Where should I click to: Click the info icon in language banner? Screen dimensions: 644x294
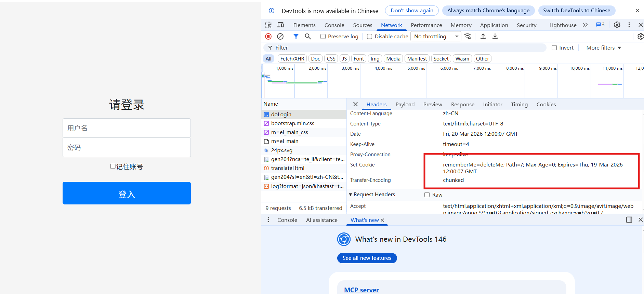272,11
